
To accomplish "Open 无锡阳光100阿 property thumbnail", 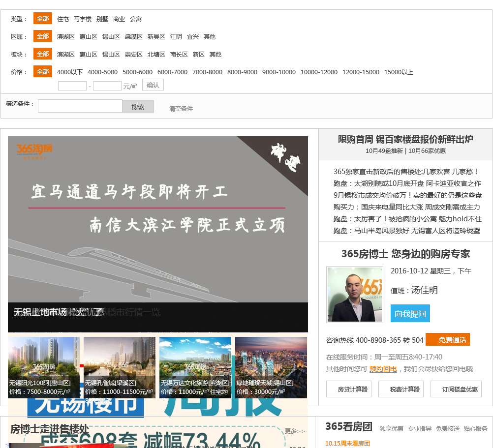I will click(44, 367).
